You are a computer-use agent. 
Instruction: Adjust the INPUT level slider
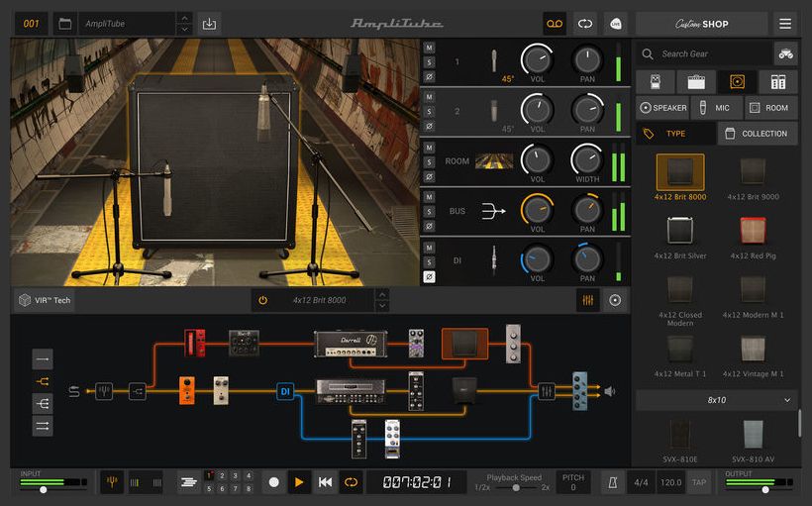click(44, 489)
